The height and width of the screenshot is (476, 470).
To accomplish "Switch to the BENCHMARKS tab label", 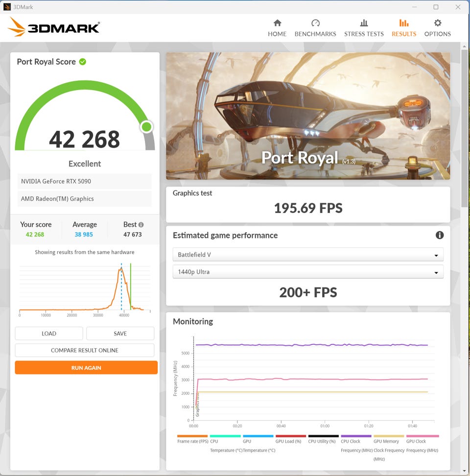I will 315,34.
